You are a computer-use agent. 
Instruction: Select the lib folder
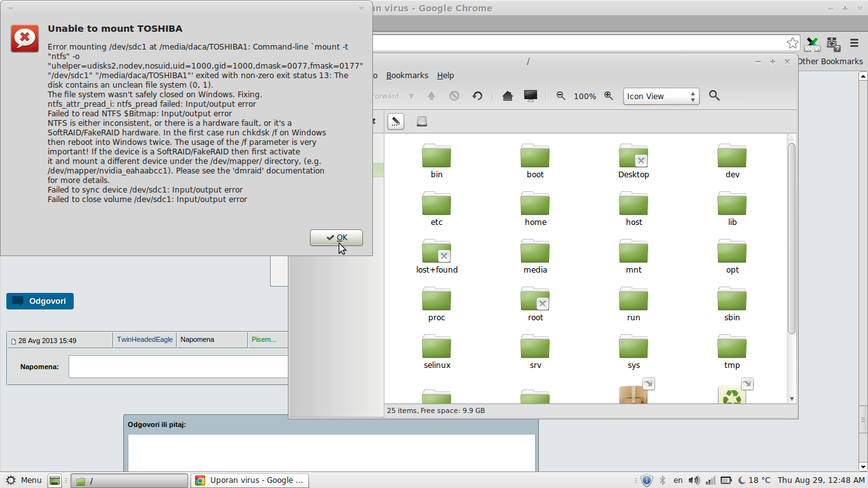click(x=732, y=209)
